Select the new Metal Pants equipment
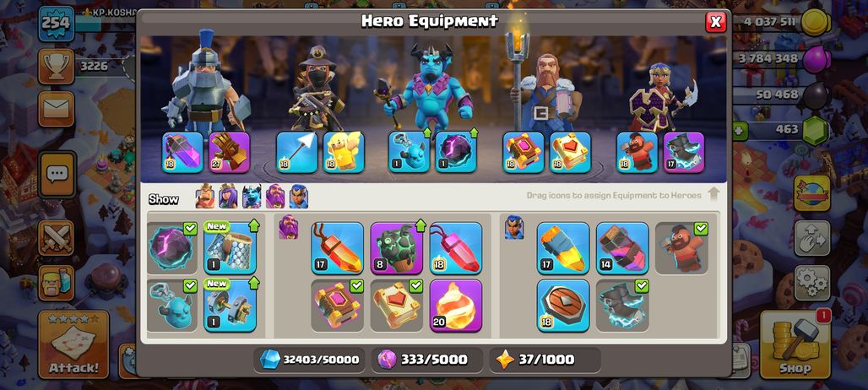The image size is (868, 390). pyautogui.click(x=230, y=248)
